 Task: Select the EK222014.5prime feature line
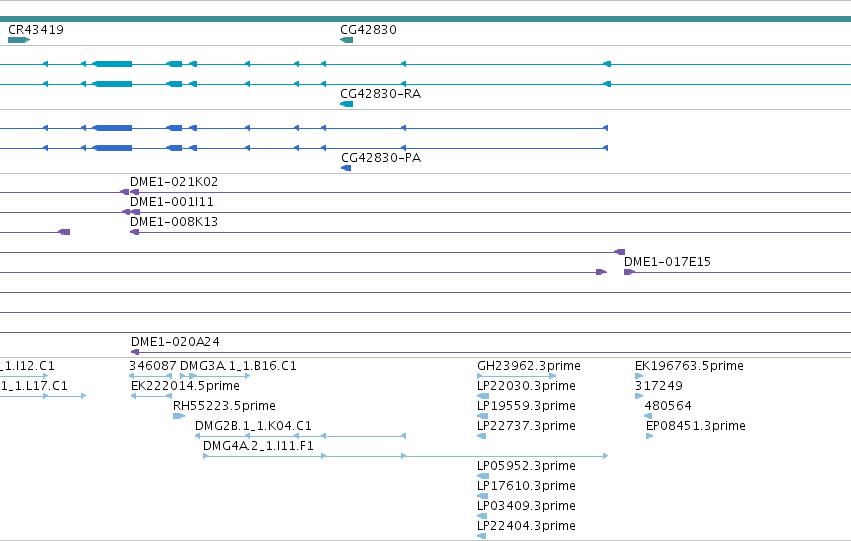tap(151, 396)
